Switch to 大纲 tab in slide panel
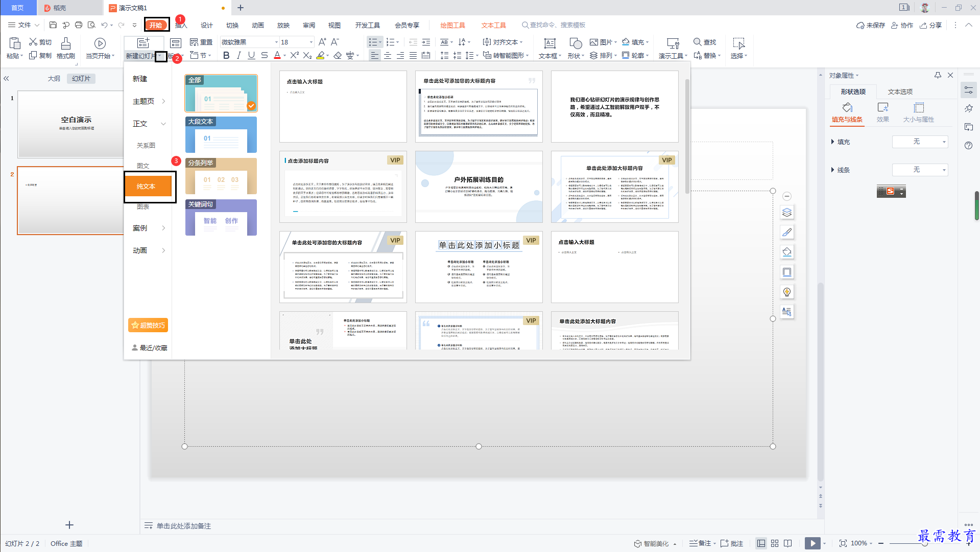 click(54, 78)
